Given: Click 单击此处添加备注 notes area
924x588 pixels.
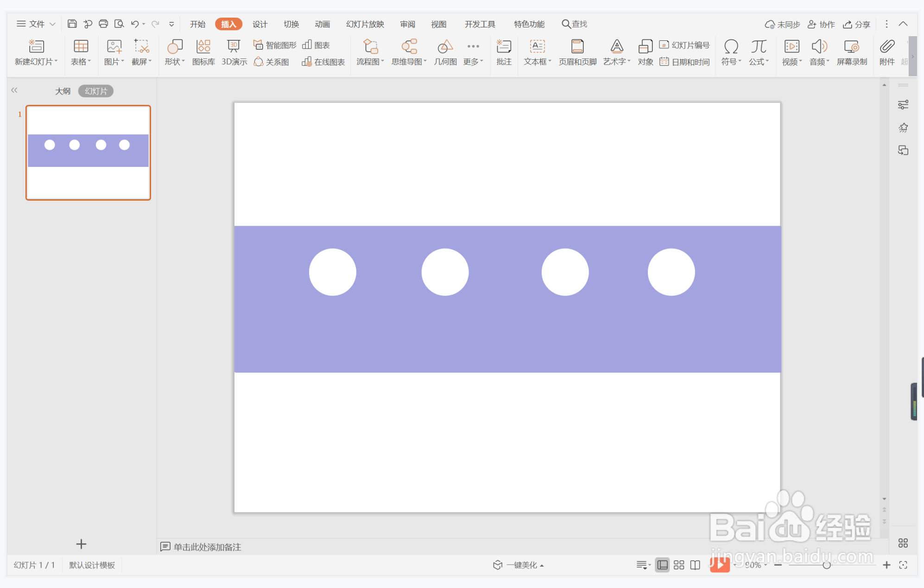Looking at the screenshot, I should pos(207,547).
